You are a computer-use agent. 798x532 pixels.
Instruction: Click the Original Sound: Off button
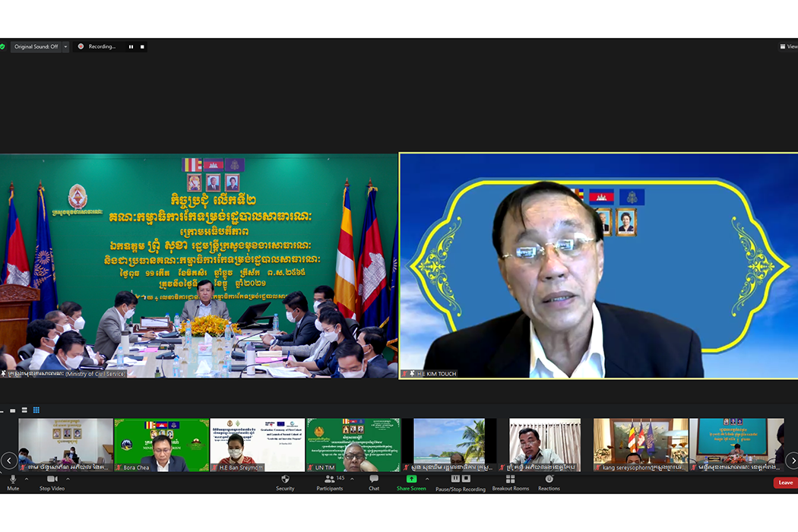coord(36,47)
